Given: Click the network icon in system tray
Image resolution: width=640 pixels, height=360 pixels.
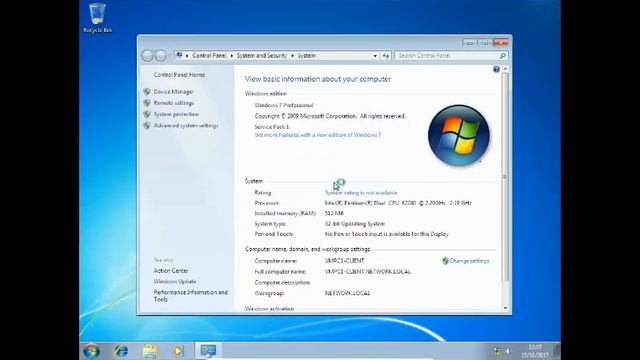Looking at the screenshot, I should click(498, 351).
